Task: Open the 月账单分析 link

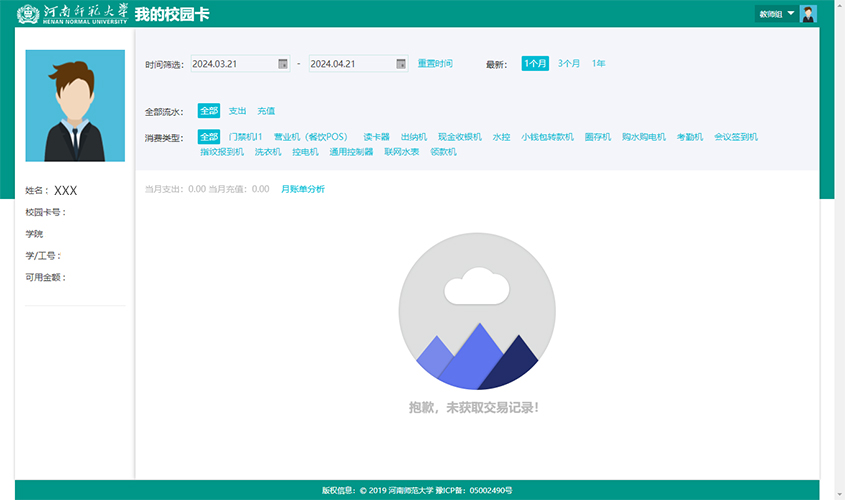Action: coord(302,189)
